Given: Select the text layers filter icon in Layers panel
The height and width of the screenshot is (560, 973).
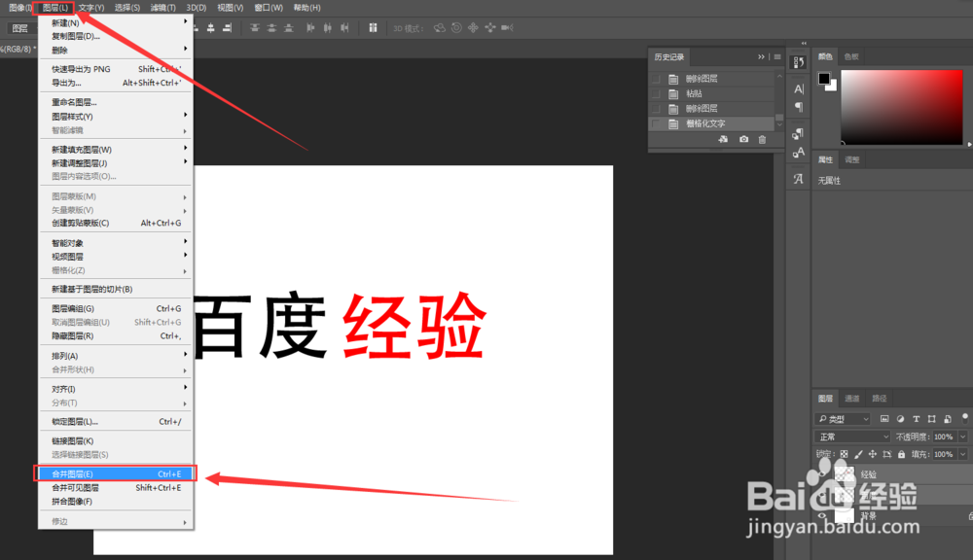Looking at the screenshot, I should [917, 419].
